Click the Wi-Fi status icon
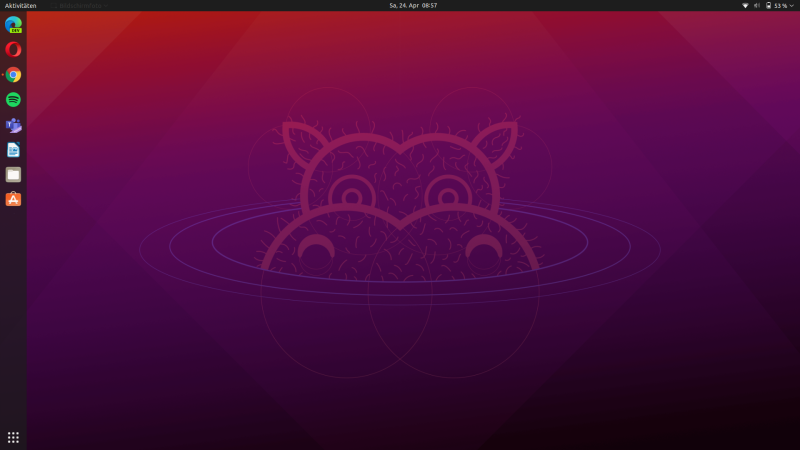Screen dimensions: 800x450 tap(745, 6)
